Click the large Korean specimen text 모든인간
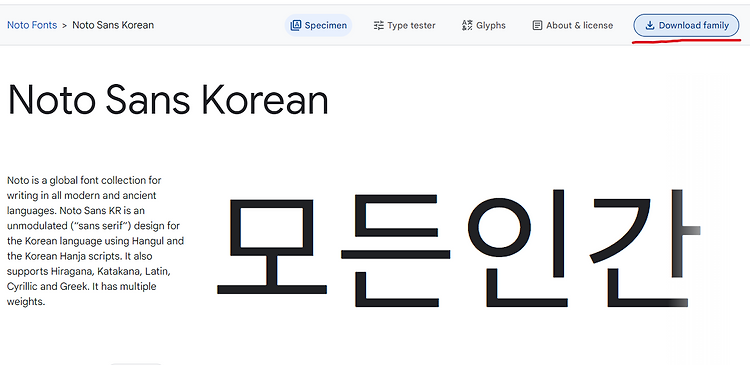750x365 pixels. click(458, 249)
